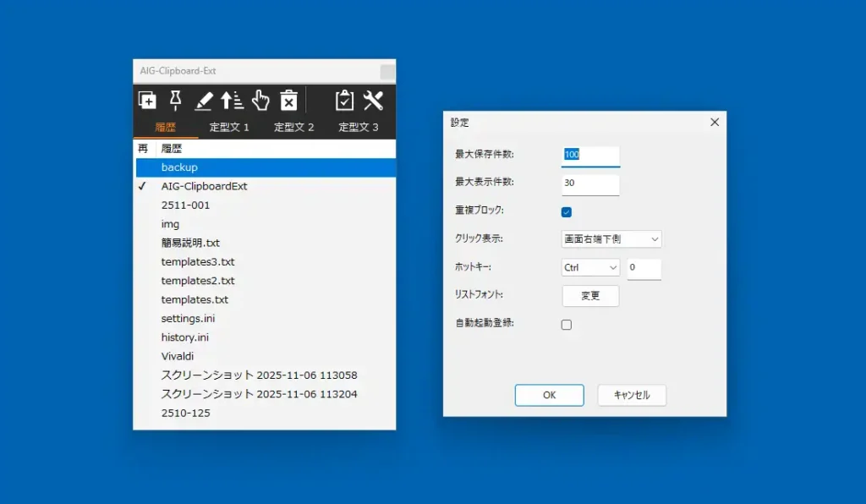866x504 pixels.
Task: Toggle the pin icon on the toolbar
Action: click(x=176, y=100)
